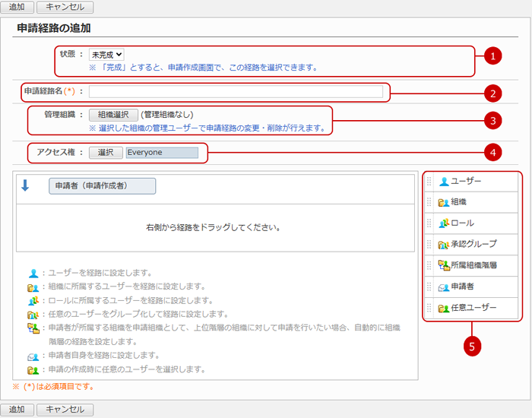Screen dimensions: 532x418
Task: Click the note about 「完成」 status
Action: pyautogui.click(x=203, y=68)
